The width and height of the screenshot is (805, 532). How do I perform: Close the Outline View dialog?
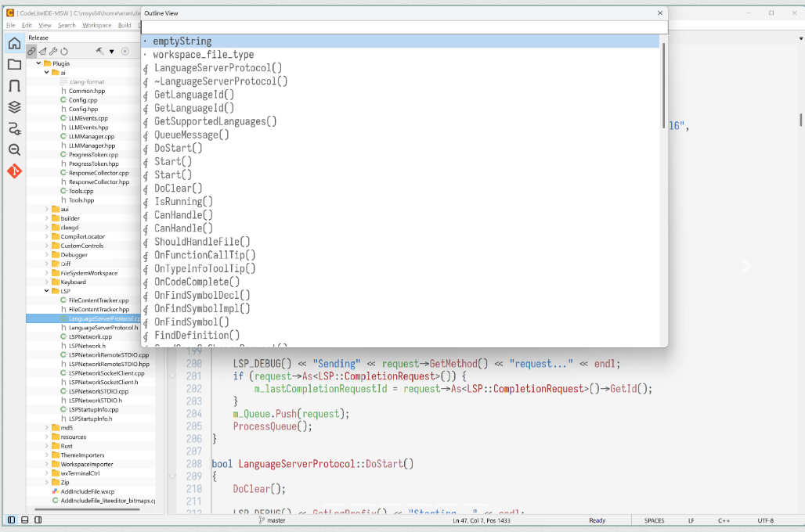[x=660, y=13]
